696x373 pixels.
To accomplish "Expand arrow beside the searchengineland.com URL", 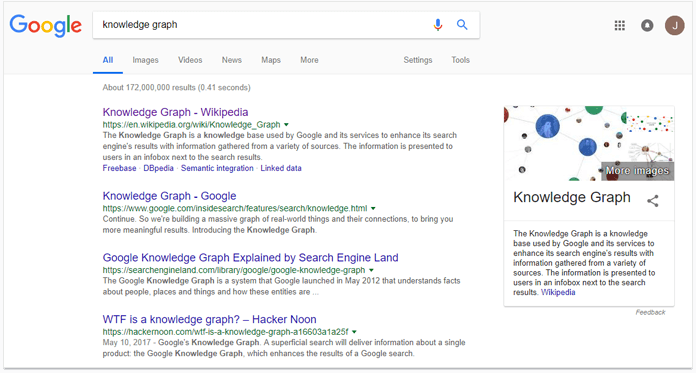I will tap(372, 270).
